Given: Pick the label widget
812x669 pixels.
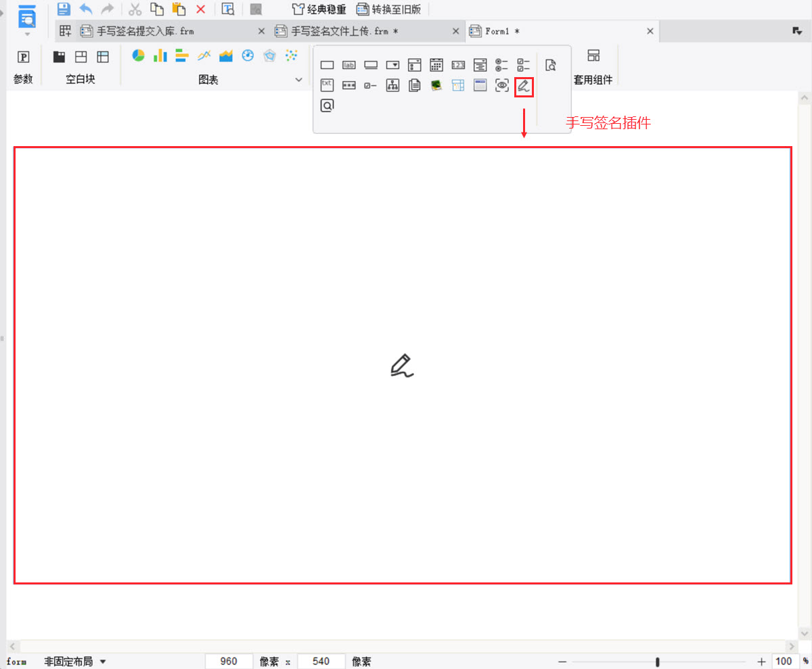Looking at the screenshot, I should (x=349, y=65).
